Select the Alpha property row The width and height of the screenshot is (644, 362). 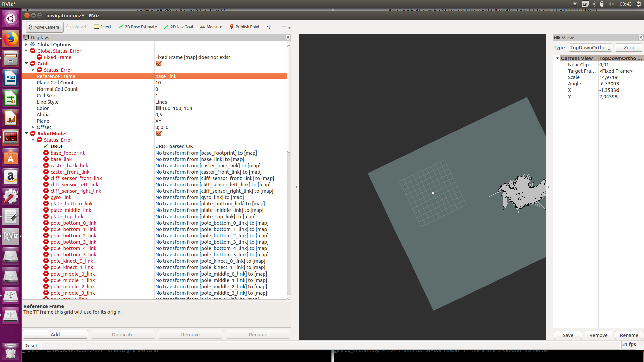coord(154,115)
